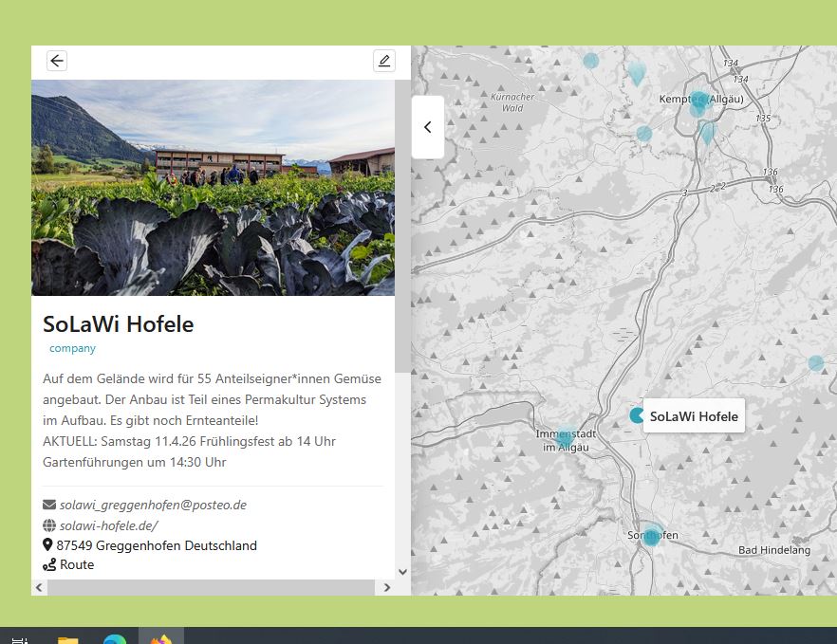
Task: Click the farm cabbage field photo
Action: click(x=213, y=188)
